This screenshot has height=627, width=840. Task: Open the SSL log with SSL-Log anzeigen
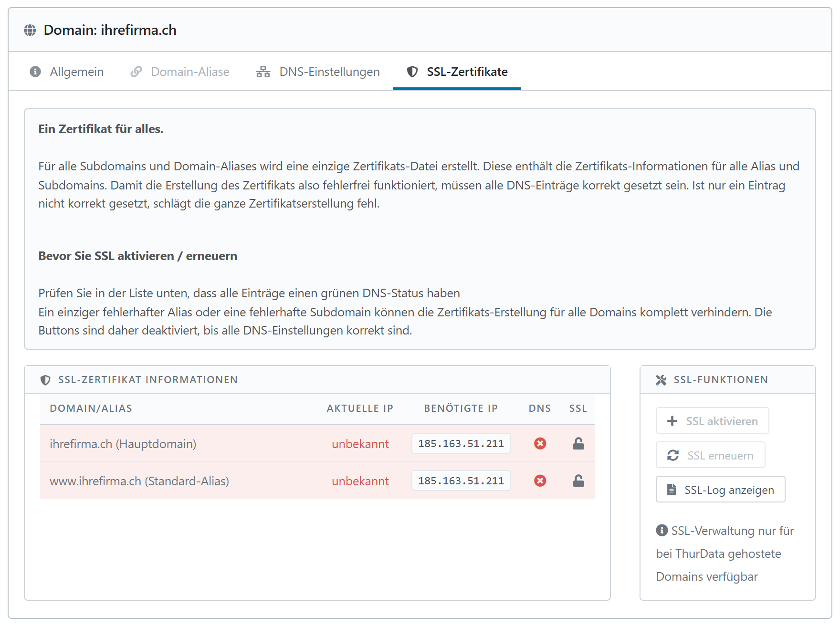pyautogui.click(x=721, y=489)
